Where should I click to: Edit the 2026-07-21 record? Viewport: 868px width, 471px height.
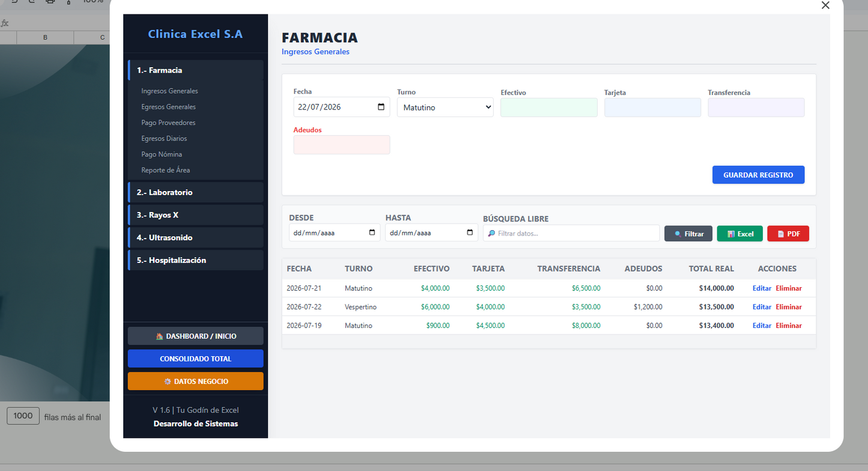(762, 288)
